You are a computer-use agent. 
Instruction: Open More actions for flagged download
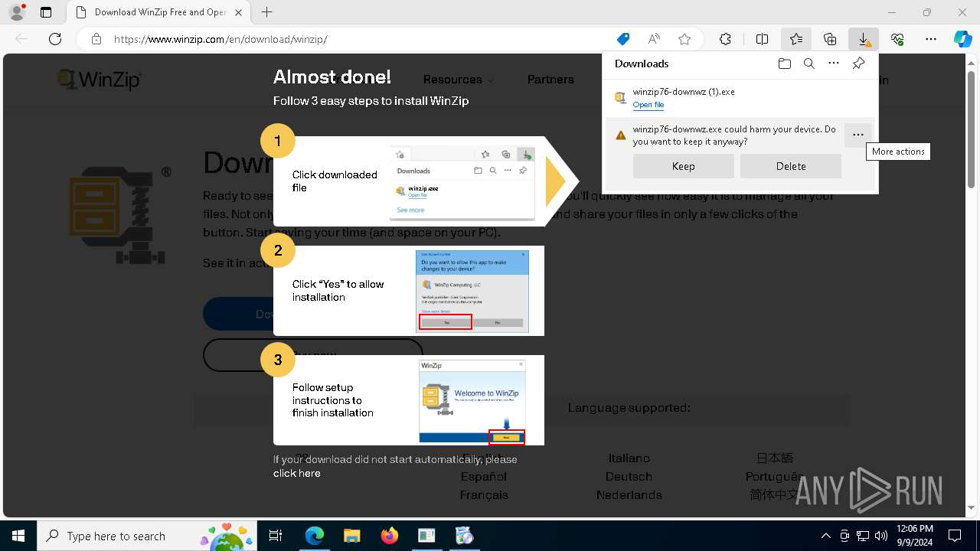[857, 135]
